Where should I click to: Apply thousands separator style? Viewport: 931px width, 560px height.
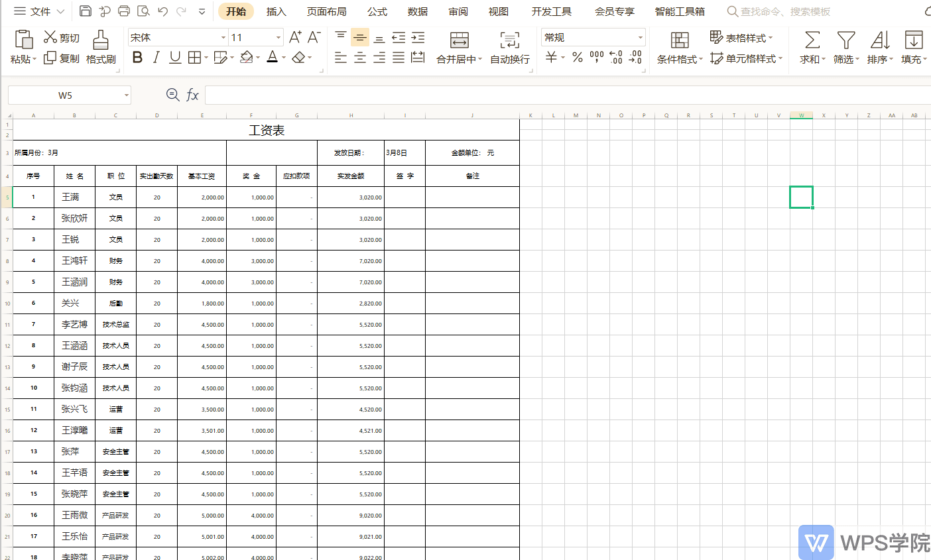tap(597, 57)
